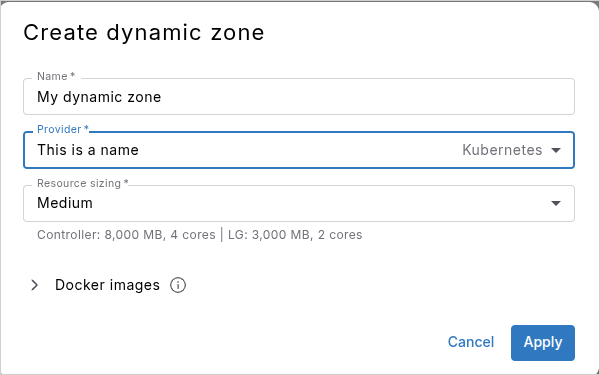Click the Name input field
This screenshot has height=375, width=600.
[x=299, y=96]
